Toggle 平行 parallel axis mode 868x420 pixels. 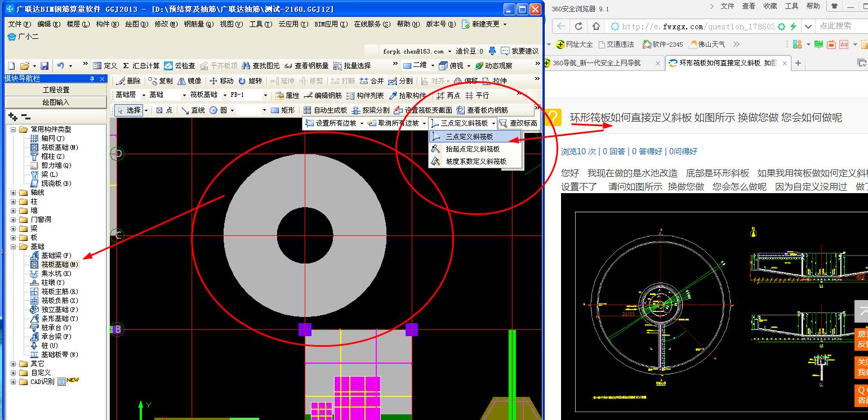click(477, 96)
